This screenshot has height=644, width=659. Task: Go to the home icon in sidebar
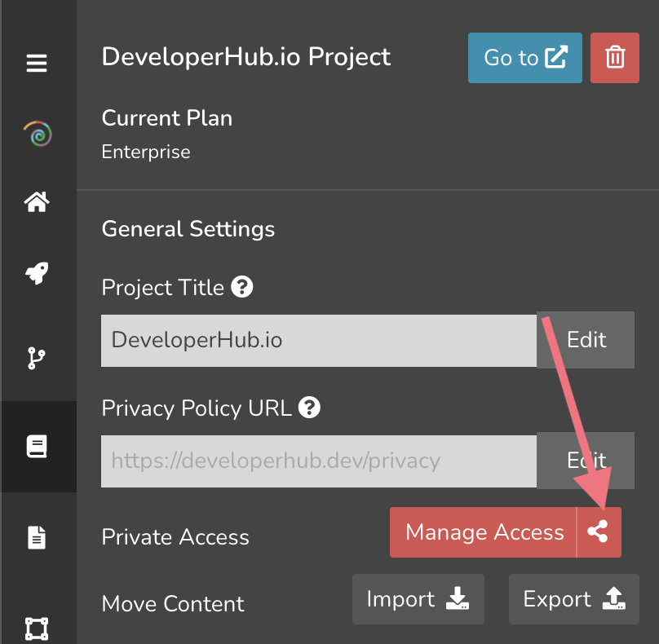coord(37,202)
